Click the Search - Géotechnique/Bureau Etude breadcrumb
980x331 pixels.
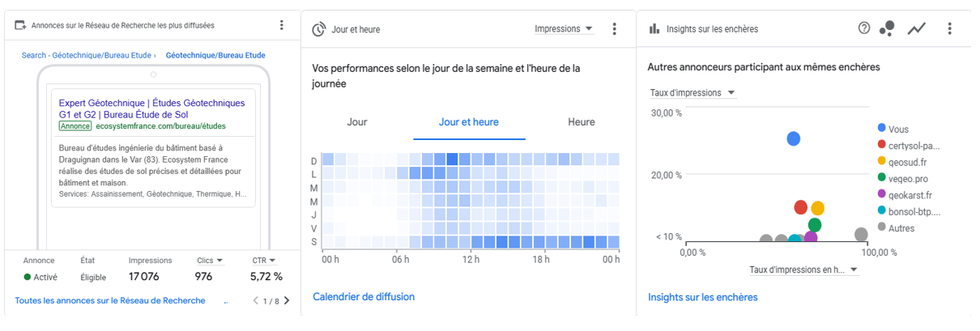pos(86,56)
